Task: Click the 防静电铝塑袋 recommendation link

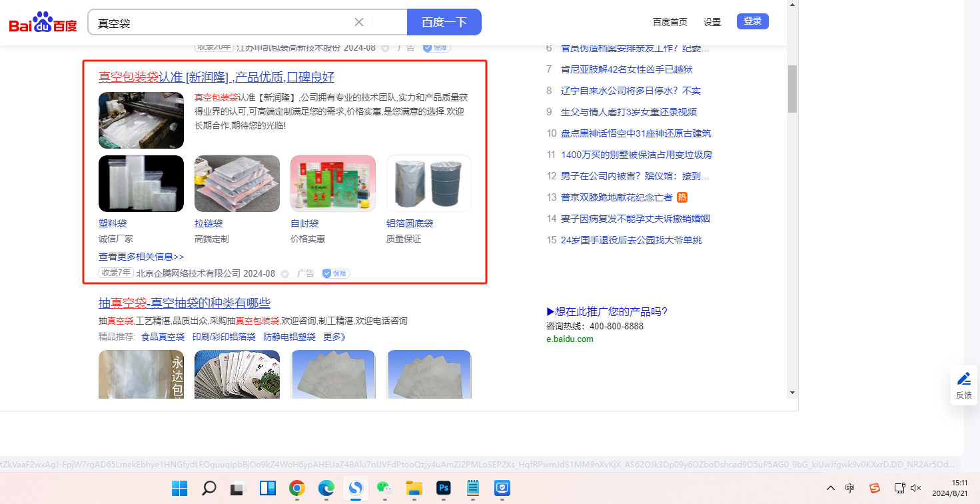Action: [289, 337]
